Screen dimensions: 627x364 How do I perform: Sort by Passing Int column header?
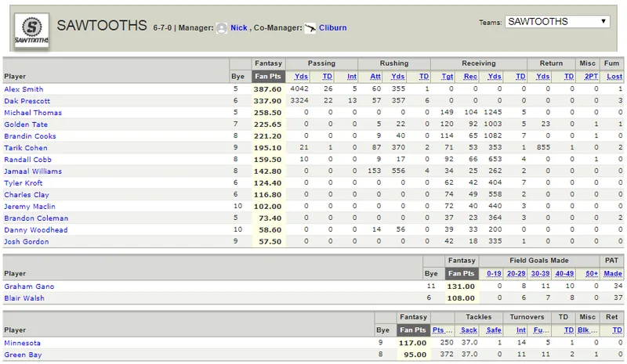[x=352, y=76]
